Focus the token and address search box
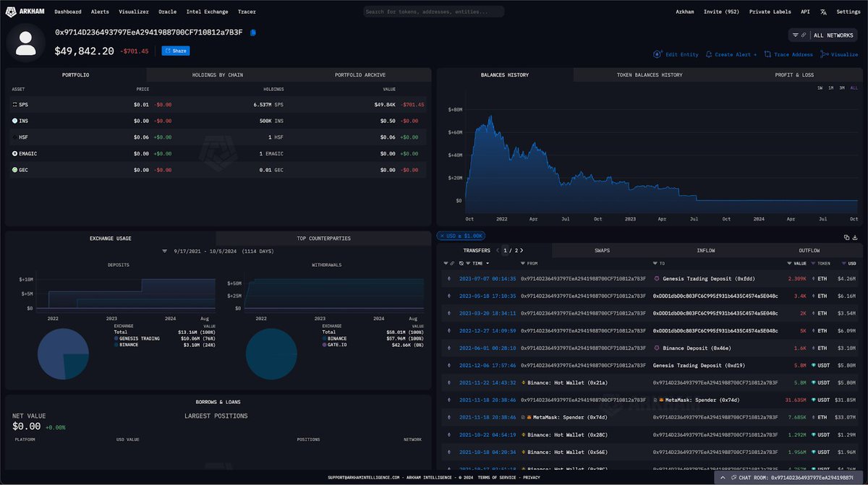868x485 pixels. tap(433, 12)
